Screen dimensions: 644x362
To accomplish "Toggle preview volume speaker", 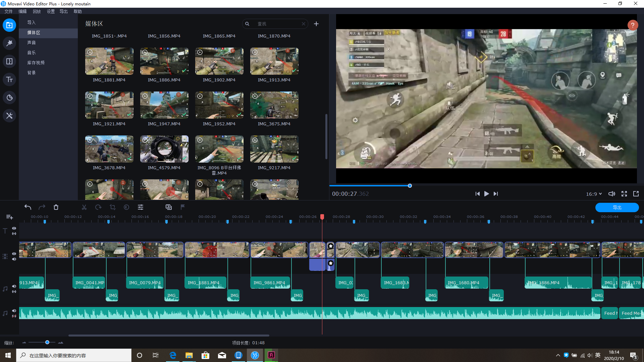I will tap(612, 194).
